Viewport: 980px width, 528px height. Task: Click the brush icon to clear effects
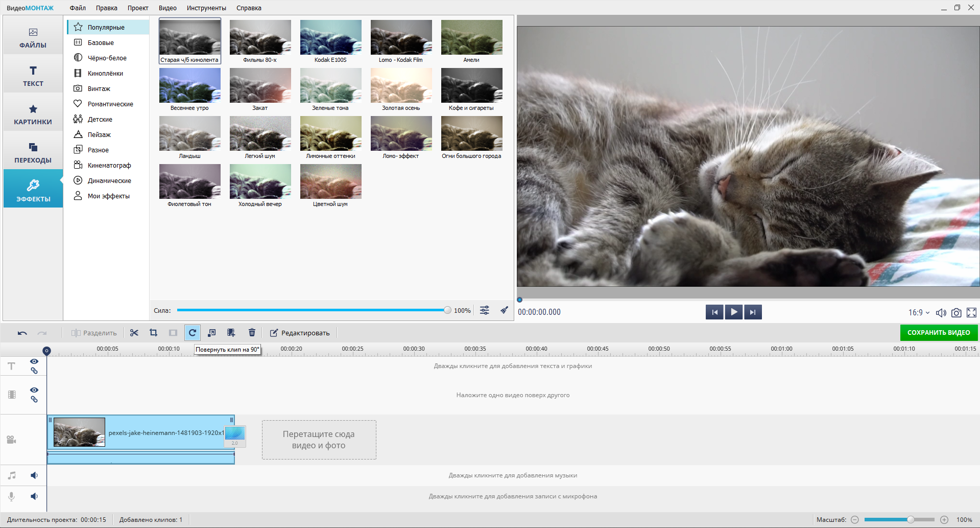(504, 310)
